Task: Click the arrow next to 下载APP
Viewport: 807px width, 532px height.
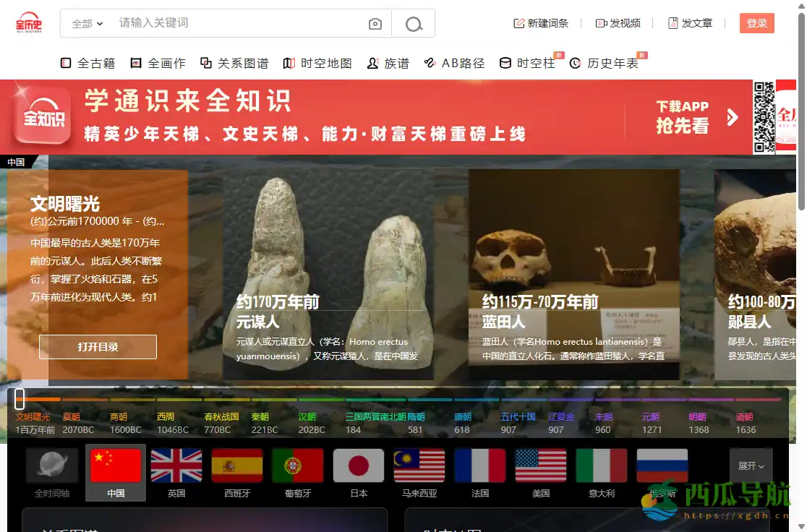Action: point(730,116)
